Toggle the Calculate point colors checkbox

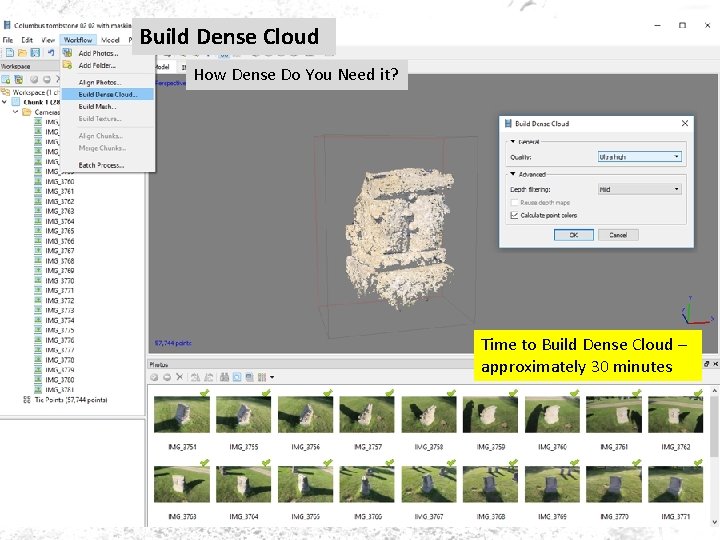(x=514, y=215)
